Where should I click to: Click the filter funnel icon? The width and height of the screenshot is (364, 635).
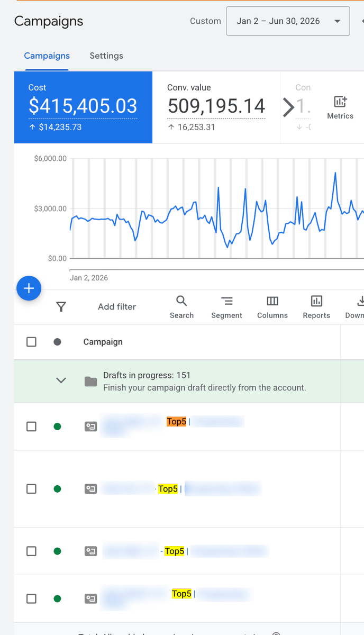click(61, 306)
